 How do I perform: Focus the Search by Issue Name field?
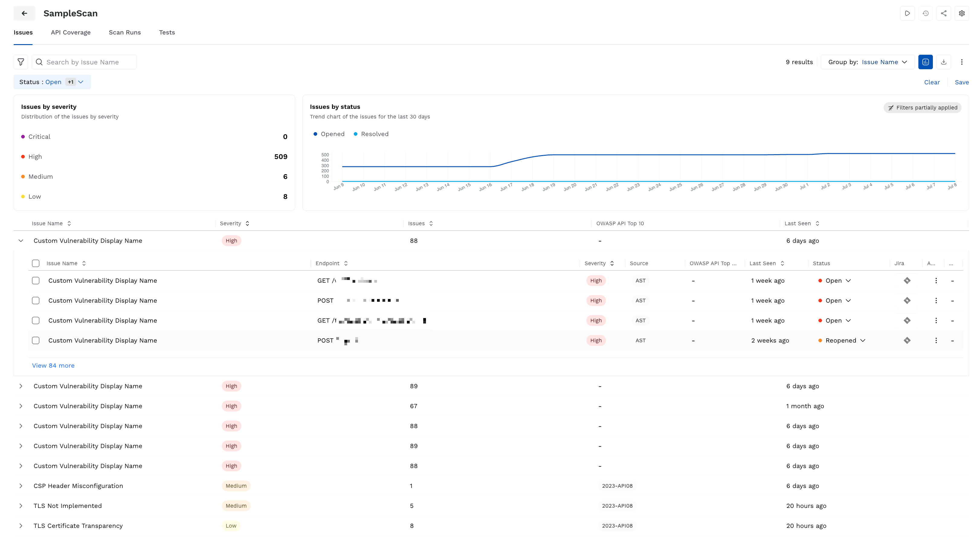(x=84, y=62)
